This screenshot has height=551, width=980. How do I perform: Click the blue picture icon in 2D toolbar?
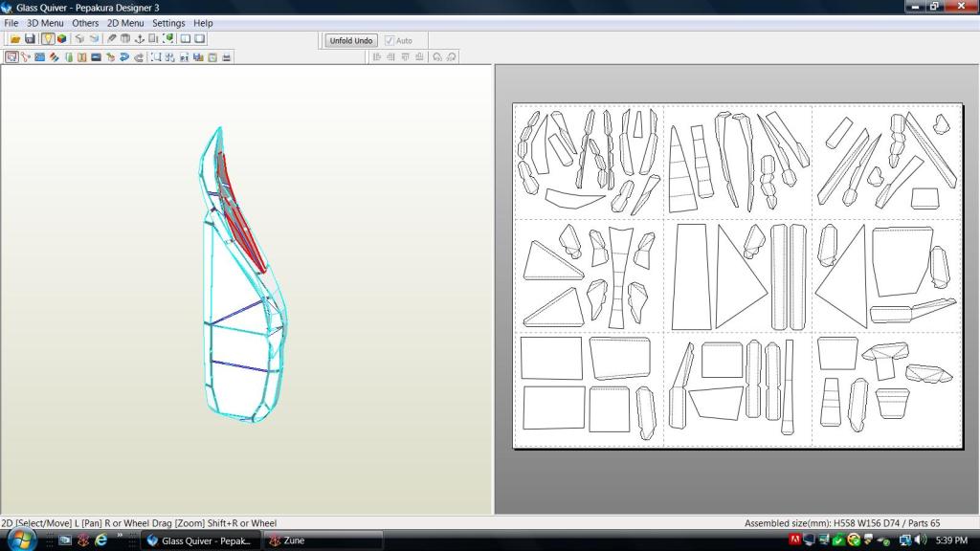pyautogui.click(x=39, y=56)
